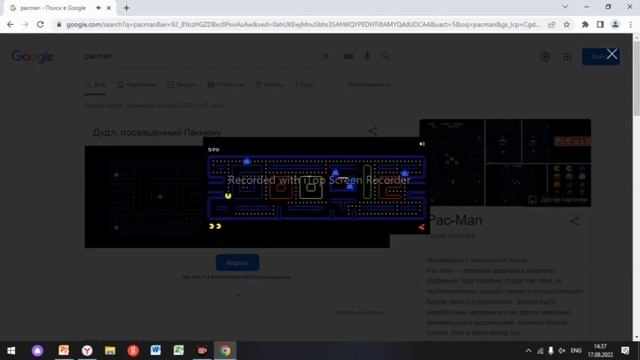Open Windows notification center

[x=625, y=351]
